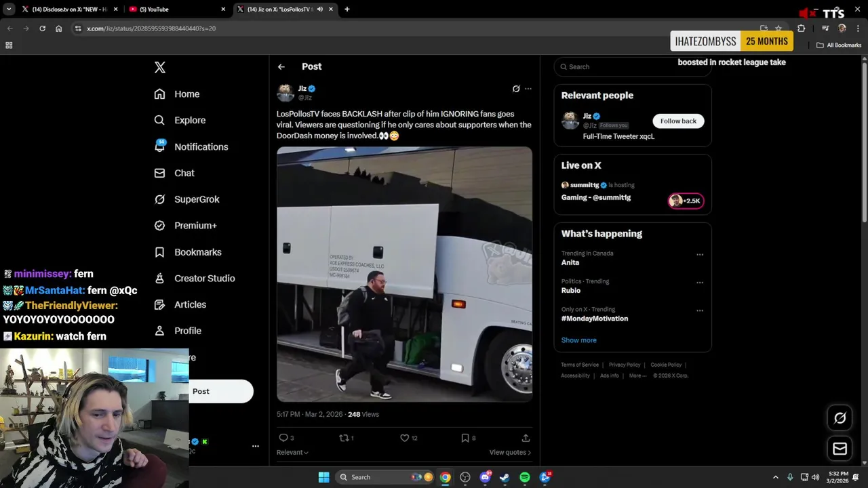Mute the Jiz on X tab audio
Image resolution: width=868 pixels, height=488 pixels.
click(320, 9)
